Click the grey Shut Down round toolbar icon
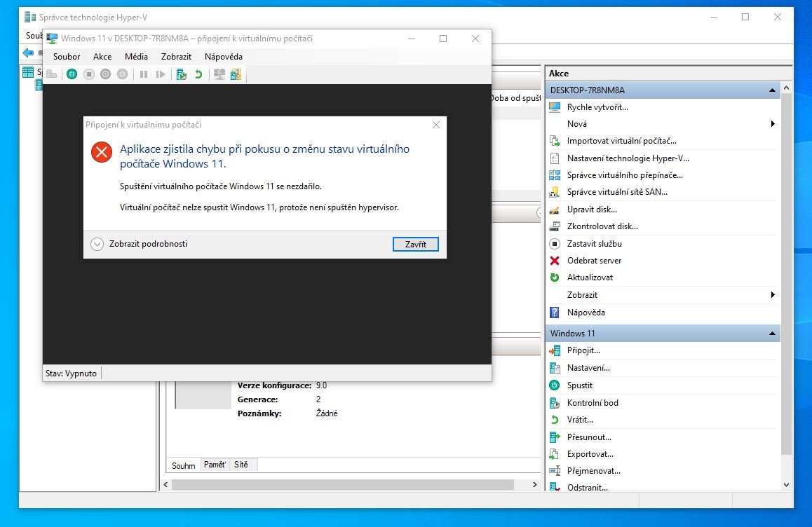This screenshot has height=527, width=812. tap(106, 74)
